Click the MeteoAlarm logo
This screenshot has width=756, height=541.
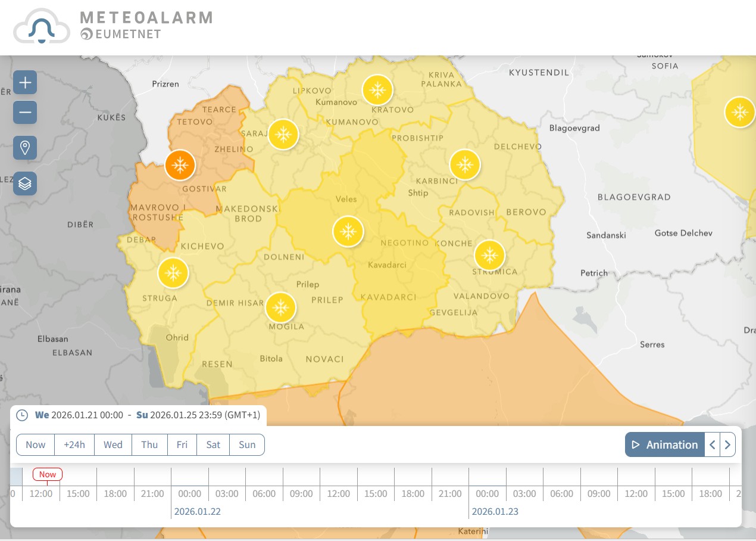point(113,26)
